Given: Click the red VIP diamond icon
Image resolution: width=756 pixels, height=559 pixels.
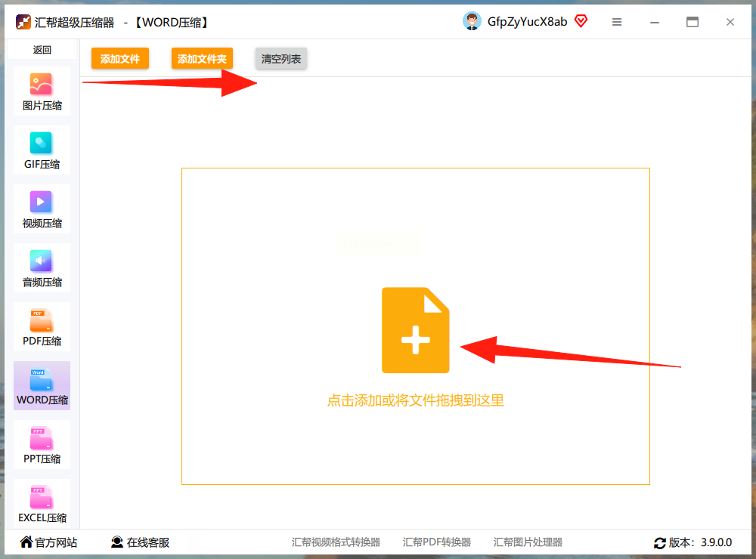Looking at the screenshot, I should click(x=581, y=20).
